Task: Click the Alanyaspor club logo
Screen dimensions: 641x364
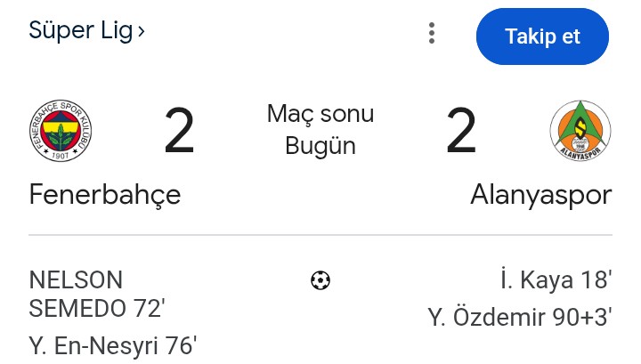Action: point(580,131)
